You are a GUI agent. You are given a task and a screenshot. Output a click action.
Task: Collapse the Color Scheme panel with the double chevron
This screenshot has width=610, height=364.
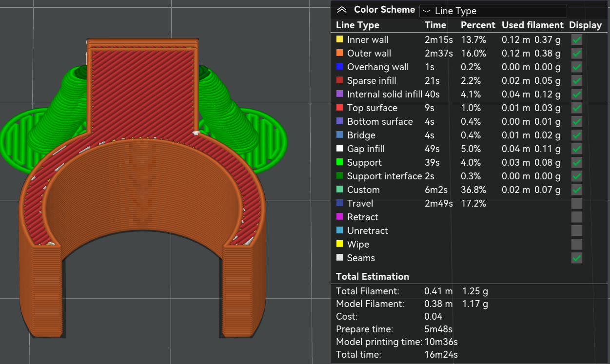[342, 10]
